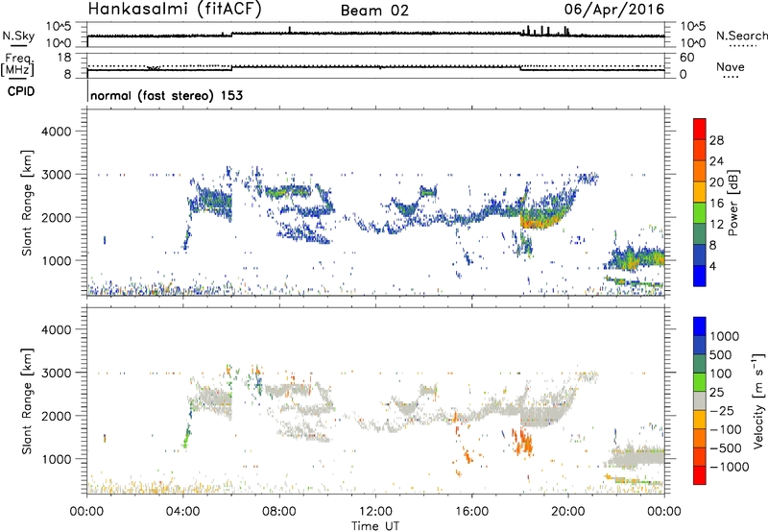
Task: Click '100' tick on velocity colorbar
Action: pyautogui.click(x=721, y=374)
